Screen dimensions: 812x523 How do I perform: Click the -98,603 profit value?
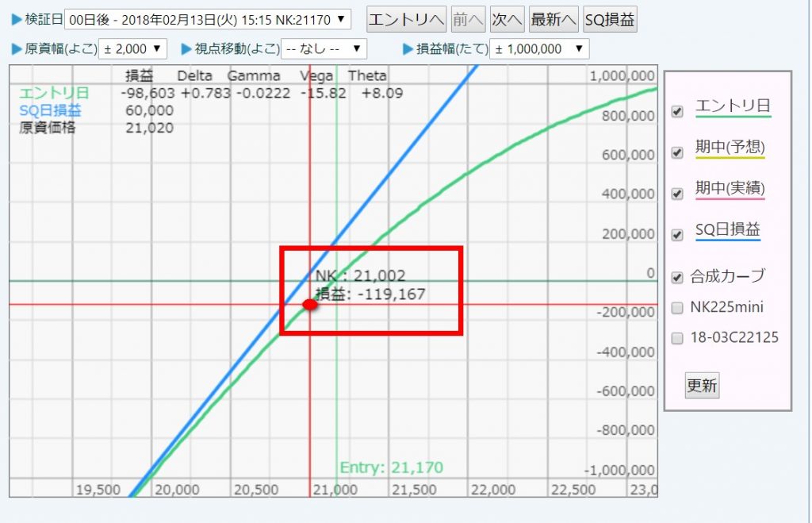point(148,94)
